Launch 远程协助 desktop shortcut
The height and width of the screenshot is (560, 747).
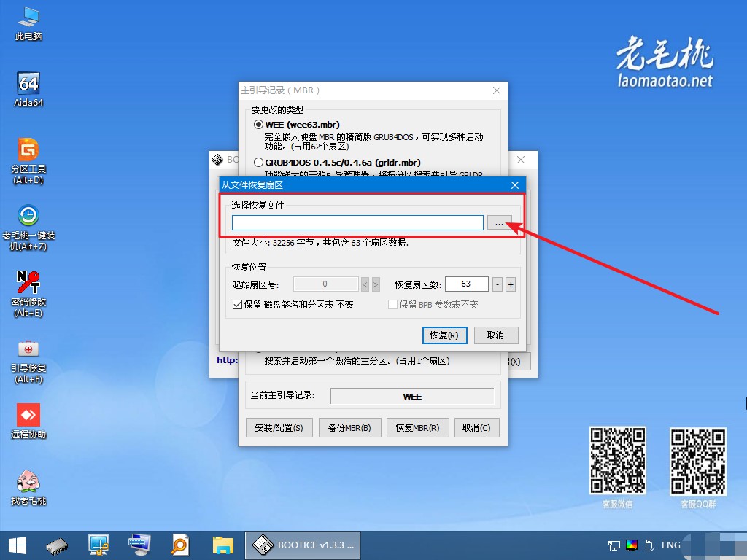(x=28, y=421)
